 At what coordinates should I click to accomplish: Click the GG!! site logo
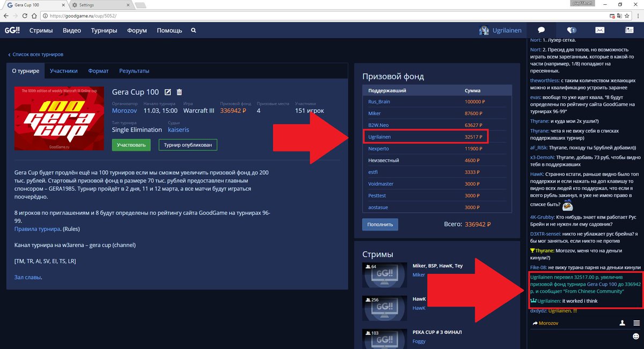[13, 31]
